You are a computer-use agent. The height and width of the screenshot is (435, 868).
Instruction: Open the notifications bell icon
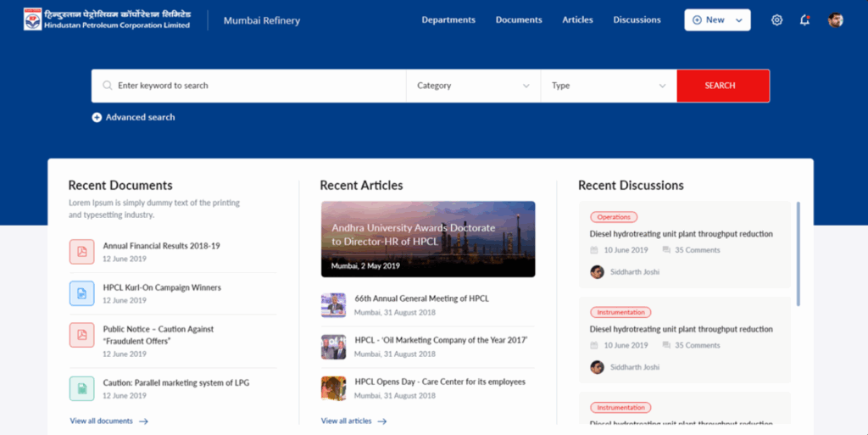pos(805,20)
